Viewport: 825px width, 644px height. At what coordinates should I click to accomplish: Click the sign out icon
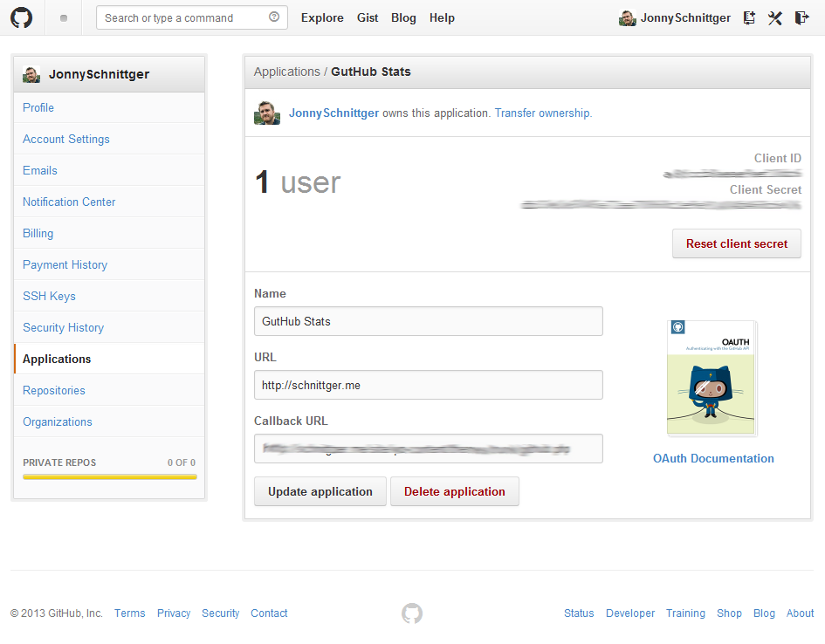pos(801,17)
